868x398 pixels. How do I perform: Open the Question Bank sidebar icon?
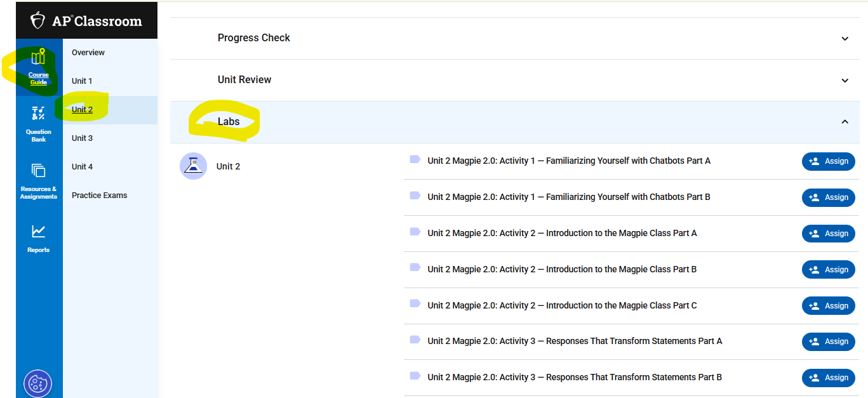click(38, 114)
